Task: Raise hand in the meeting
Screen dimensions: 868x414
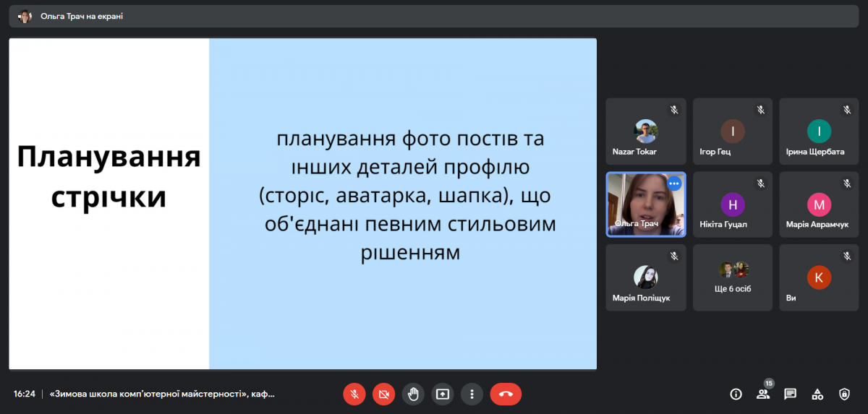Action: point(413,394)
